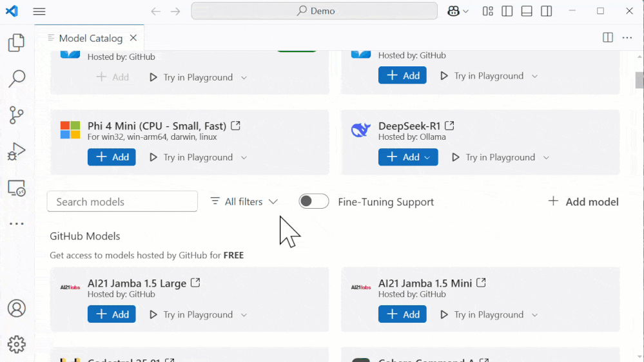Click the Demo command center search box
The image size is (644, 362).
click(x=314, y=11)
